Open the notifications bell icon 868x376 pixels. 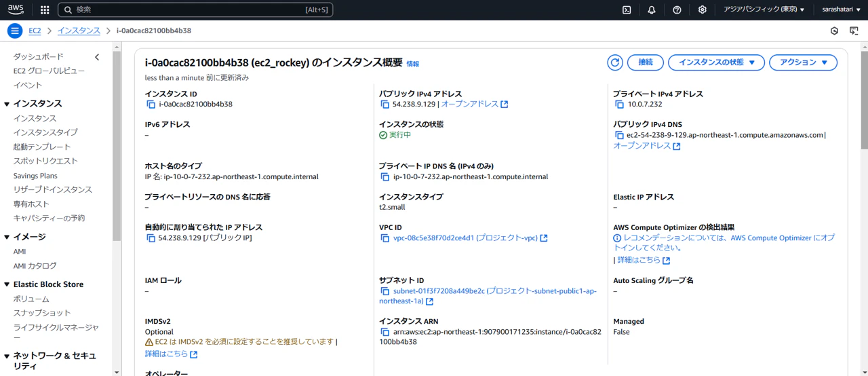pos(652,10)
